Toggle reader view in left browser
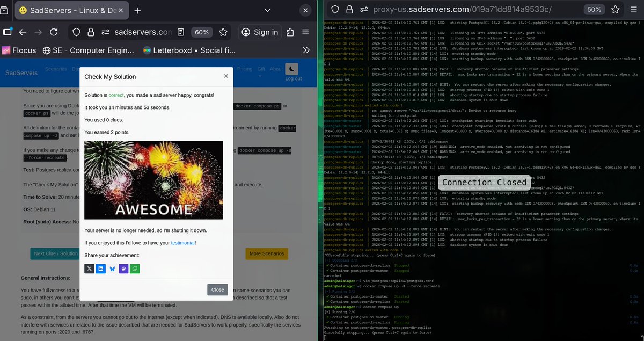 (181, 32)
